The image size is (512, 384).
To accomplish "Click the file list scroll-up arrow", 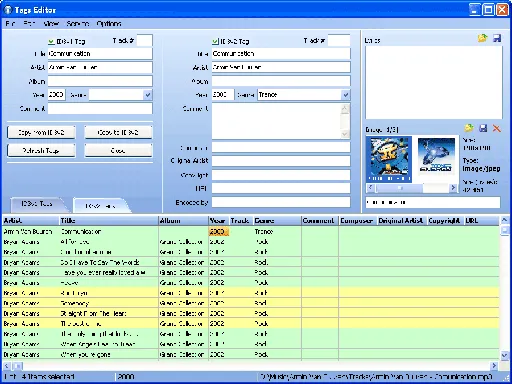I will pyautogui.click(x=504, y=220).
